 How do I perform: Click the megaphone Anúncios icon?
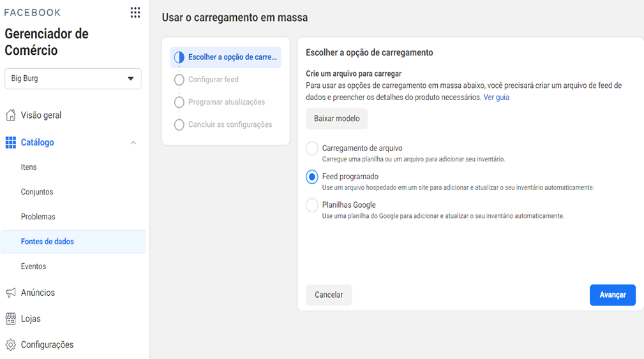tap(11, 293)
